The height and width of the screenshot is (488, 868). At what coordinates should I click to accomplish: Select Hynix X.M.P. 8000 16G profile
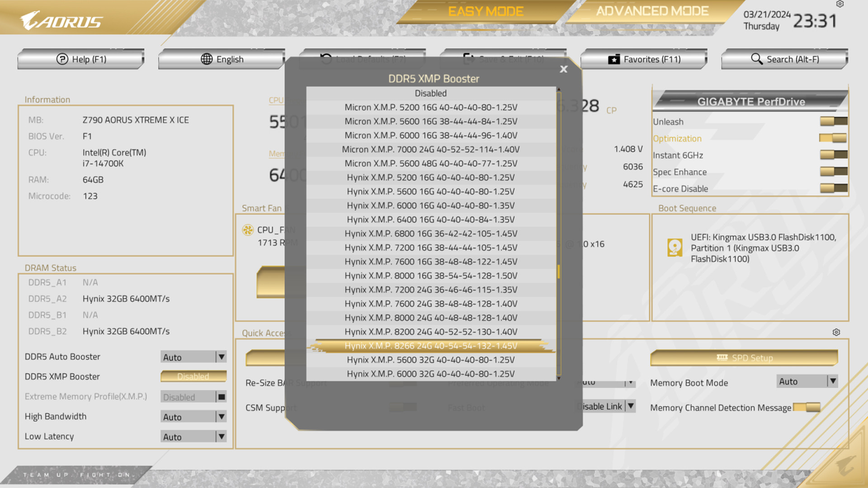431,276
